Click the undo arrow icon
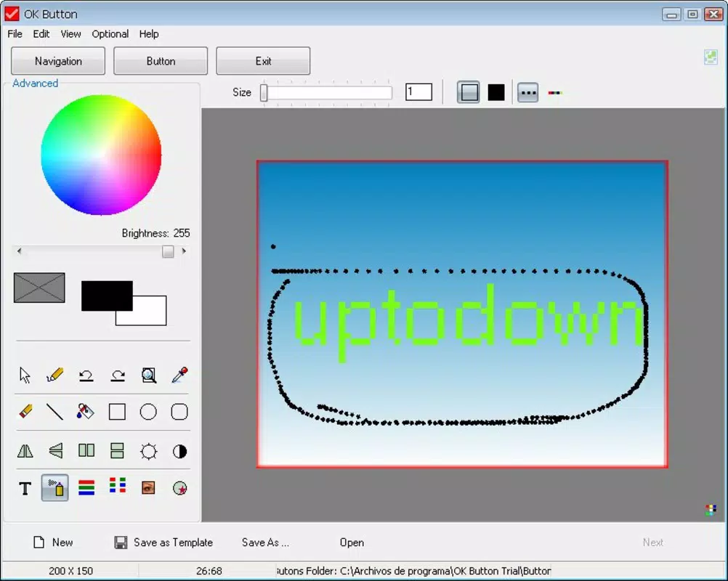Screen dimensions: 728x581 86,375
